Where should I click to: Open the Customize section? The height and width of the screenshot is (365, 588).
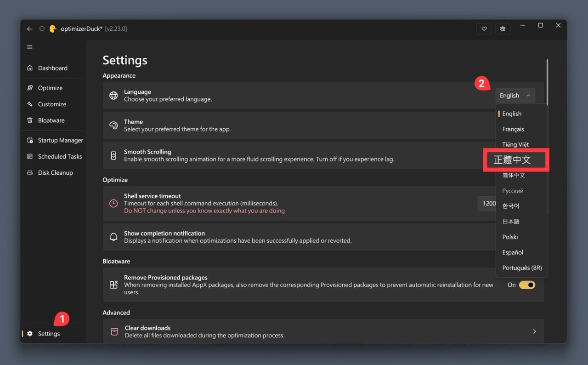coord(52,104)
